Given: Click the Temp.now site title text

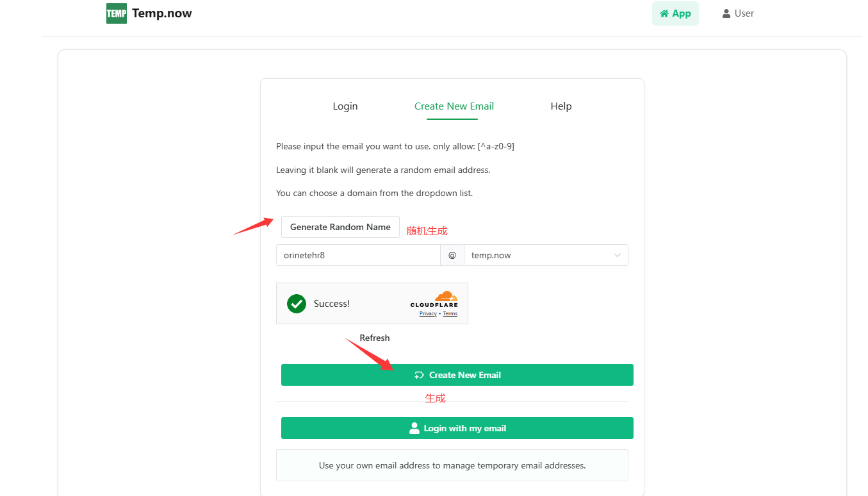Looking at the screenshot, I should tap(162, 13).
